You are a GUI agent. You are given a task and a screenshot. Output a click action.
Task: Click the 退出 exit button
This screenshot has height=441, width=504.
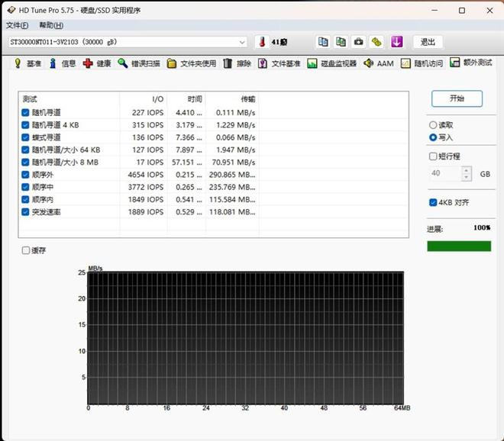pos(428,42)
